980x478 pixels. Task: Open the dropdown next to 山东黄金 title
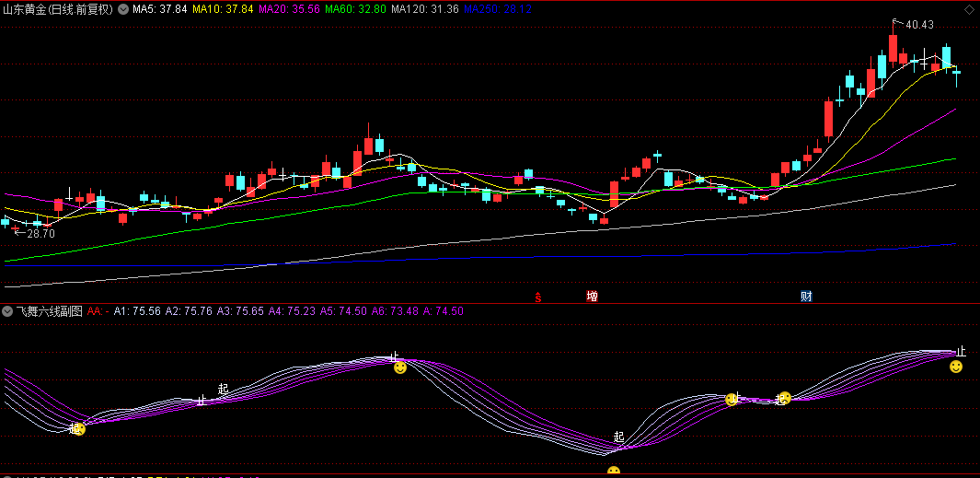tap(123, 9)
